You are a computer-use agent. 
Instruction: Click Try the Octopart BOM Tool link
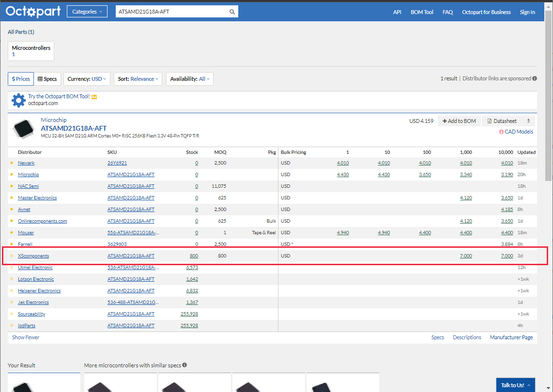[x=59, y=96]
